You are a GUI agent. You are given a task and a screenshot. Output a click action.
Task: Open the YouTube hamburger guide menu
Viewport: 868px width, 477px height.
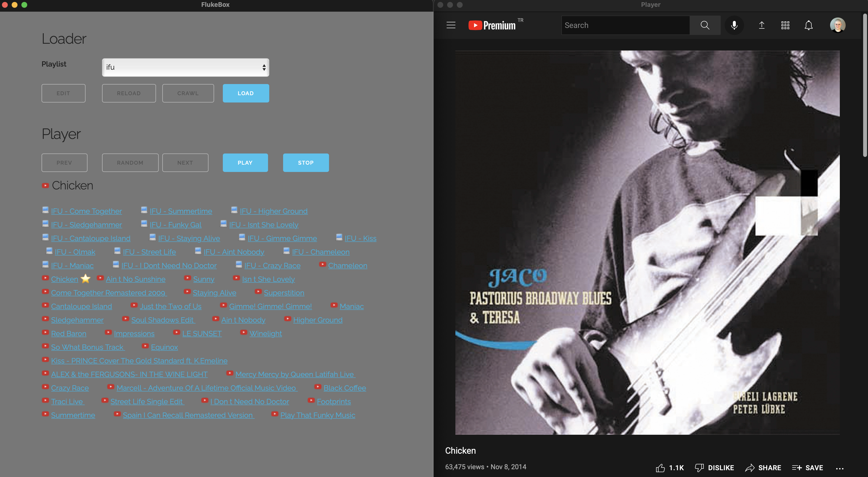tap(451, 25)
